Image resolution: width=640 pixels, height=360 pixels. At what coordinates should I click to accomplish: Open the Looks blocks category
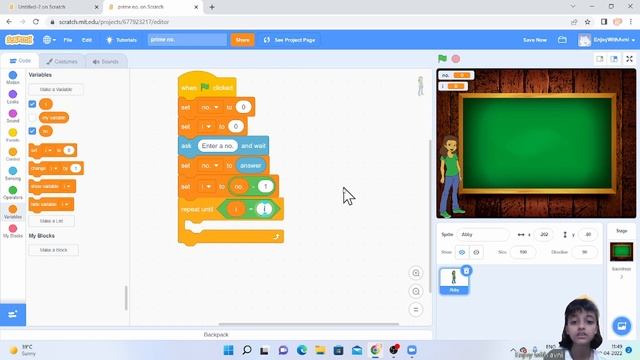[13, 97]
